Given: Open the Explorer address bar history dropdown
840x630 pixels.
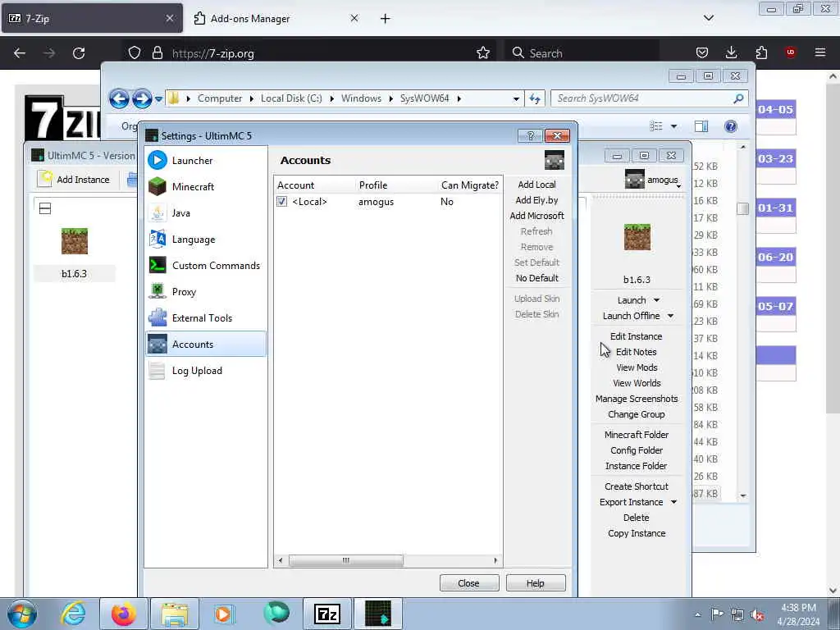Looking at the screenshot, I should point(515,98).
